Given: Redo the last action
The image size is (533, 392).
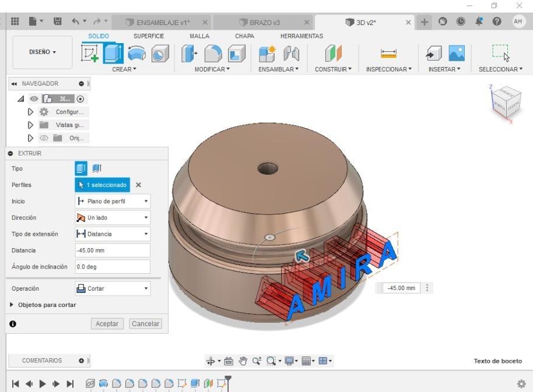Looking at the screenshot, I should [97, 22].
